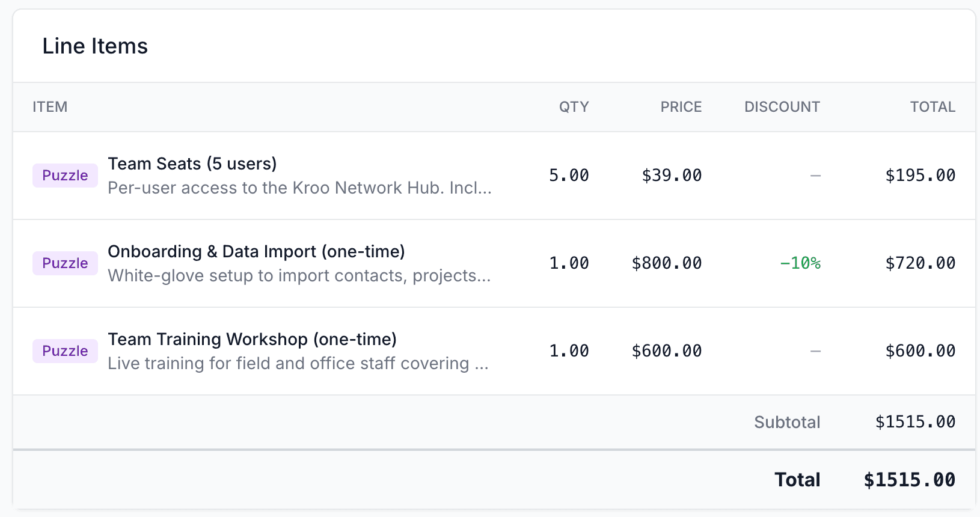This screenshot has height=517, width=980.
Task: Click the $800.00 onboarding price
Action: pyautogui.click(x=667, y=263)
